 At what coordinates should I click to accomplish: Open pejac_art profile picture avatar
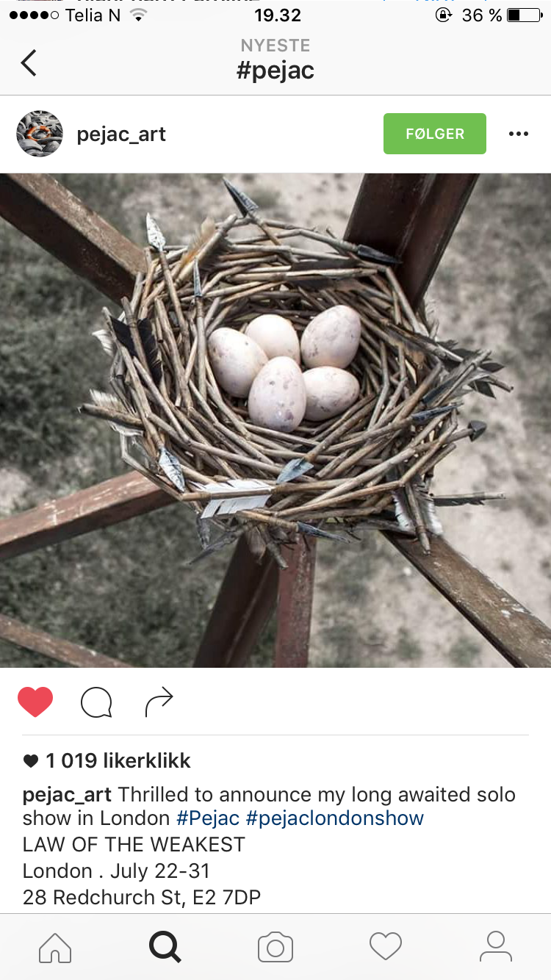[x=40, y=134]
